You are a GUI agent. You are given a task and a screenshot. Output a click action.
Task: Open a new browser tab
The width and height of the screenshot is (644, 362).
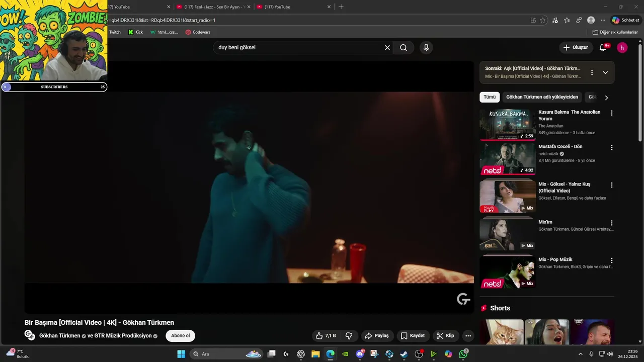341,7
